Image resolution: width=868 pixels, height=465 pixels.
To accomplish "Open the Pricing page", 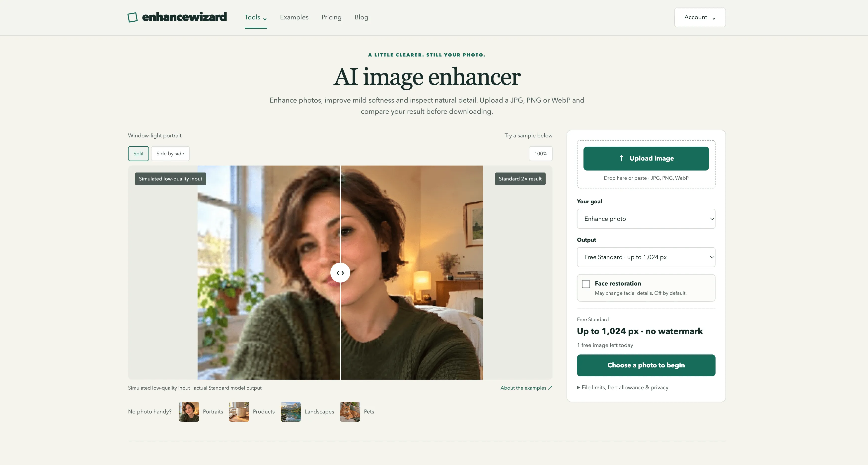I will (331, 17).
